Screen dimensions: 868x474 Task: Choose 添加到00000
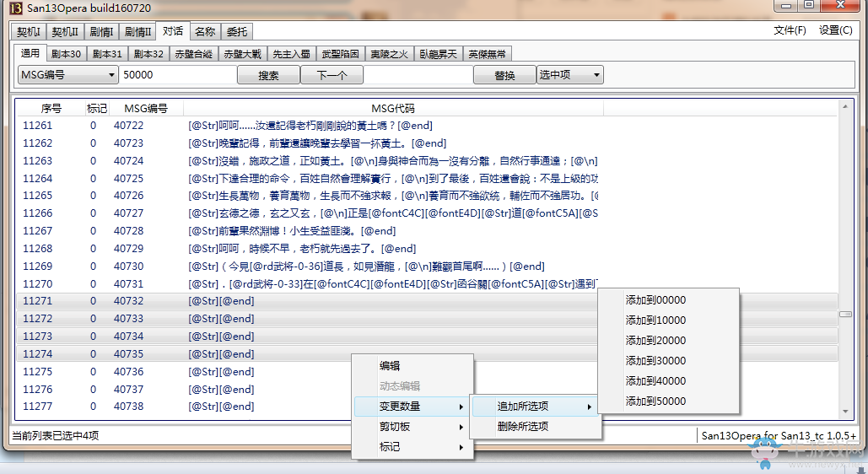click(x=669, y=300)
